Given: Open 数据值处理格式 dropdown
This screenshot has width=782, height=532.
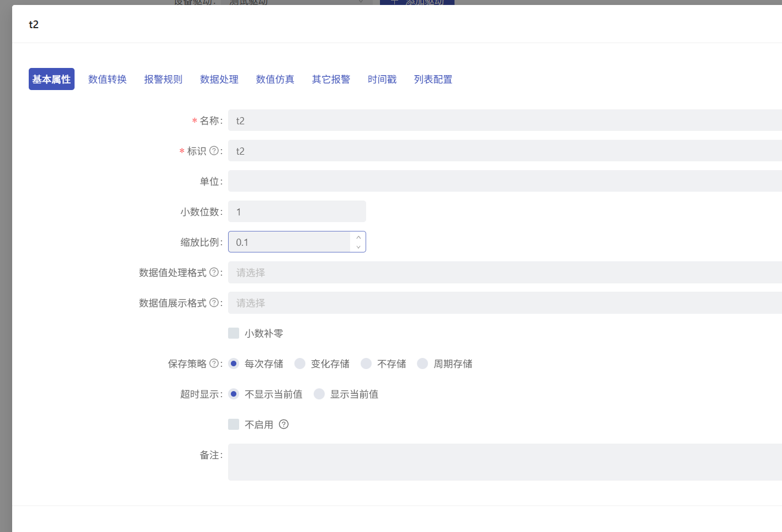Looking at the screenshot, I should tap(505, 272).
